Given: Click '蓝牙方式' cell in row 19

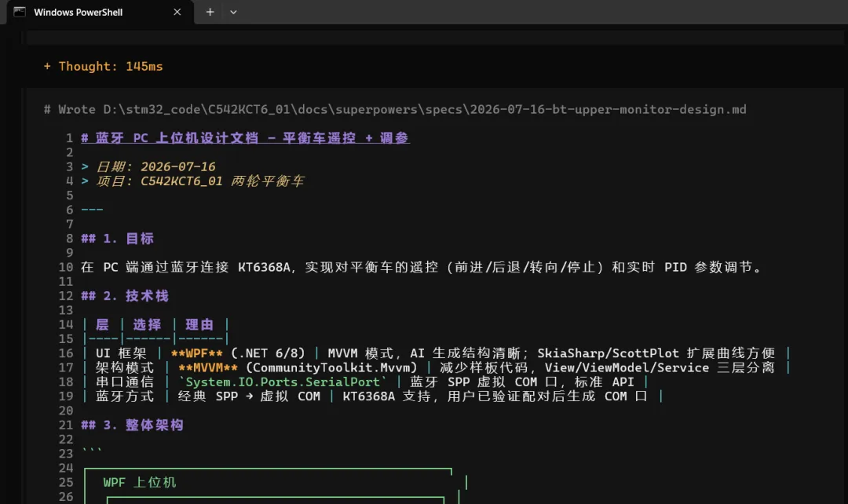Looking at the screenshot, I should 125,396.
